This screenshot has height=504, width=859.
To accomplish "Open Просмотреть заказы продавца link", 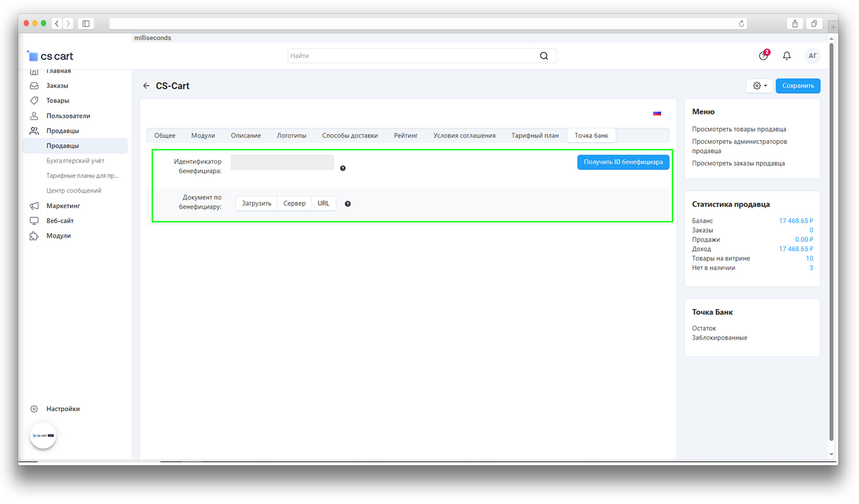I will (x=738, y=163).
